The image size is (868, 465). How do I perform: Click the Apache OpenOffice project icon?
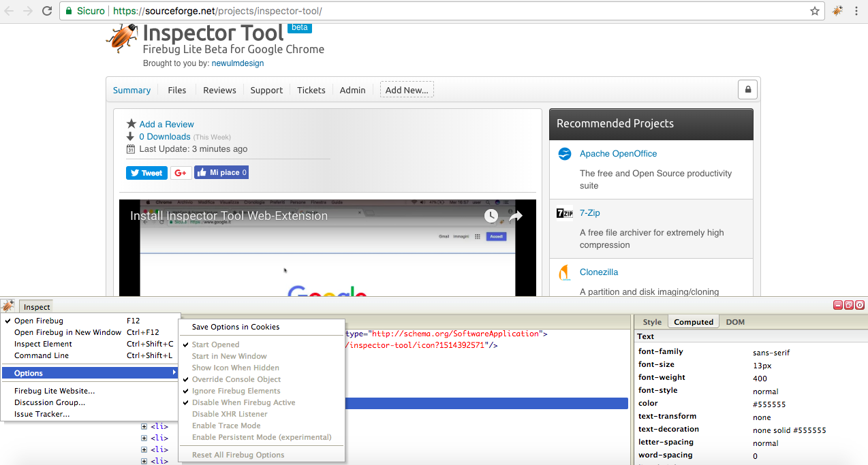(564, 153)
